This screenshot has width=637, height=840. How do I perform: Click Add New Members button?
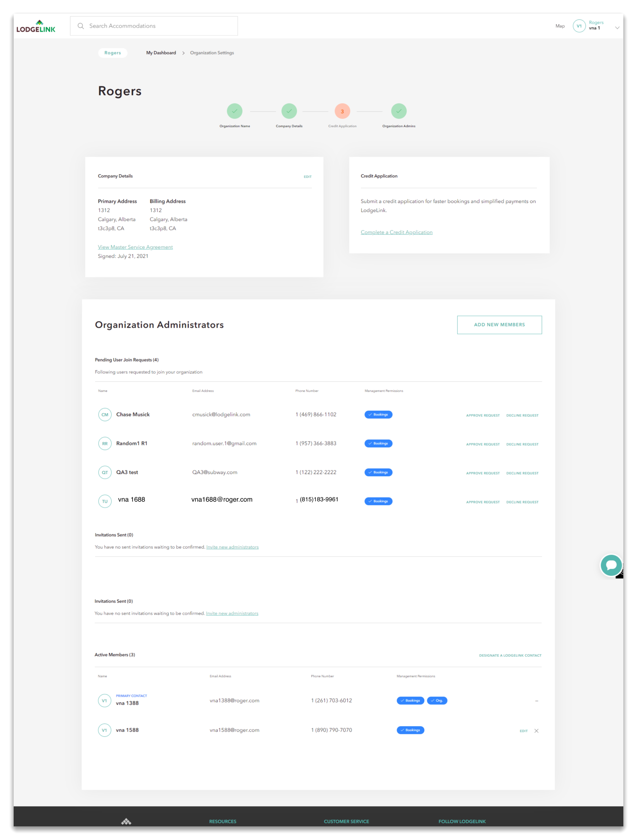499,325
